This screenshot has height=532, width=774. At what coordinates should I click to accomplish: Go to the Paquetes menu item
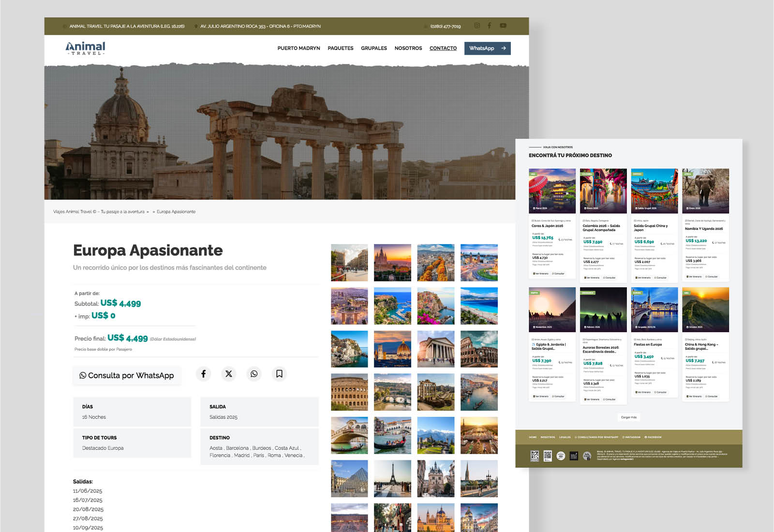point(340,48)
